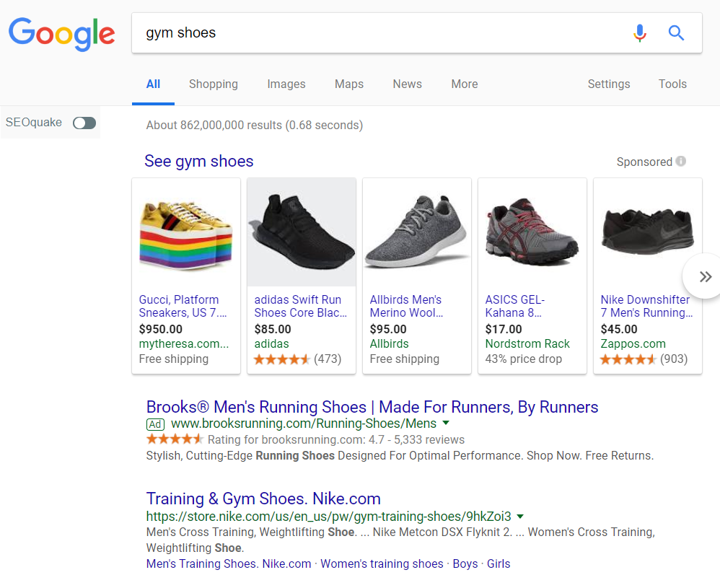Click the Gucci Platform Sneakers thumbnail
Viewport: 720px width, 588px height.
pyautogui.click(x=185, y=229)
